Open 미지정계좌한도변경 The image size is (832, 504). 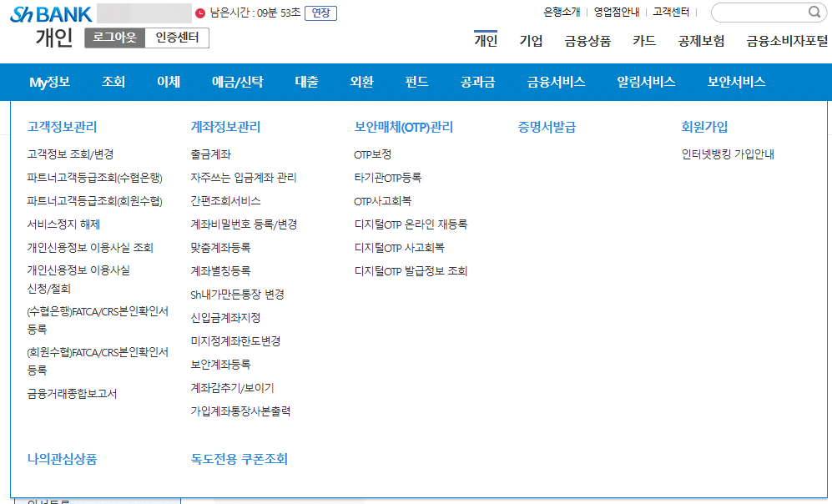click(x=235, y=341)
